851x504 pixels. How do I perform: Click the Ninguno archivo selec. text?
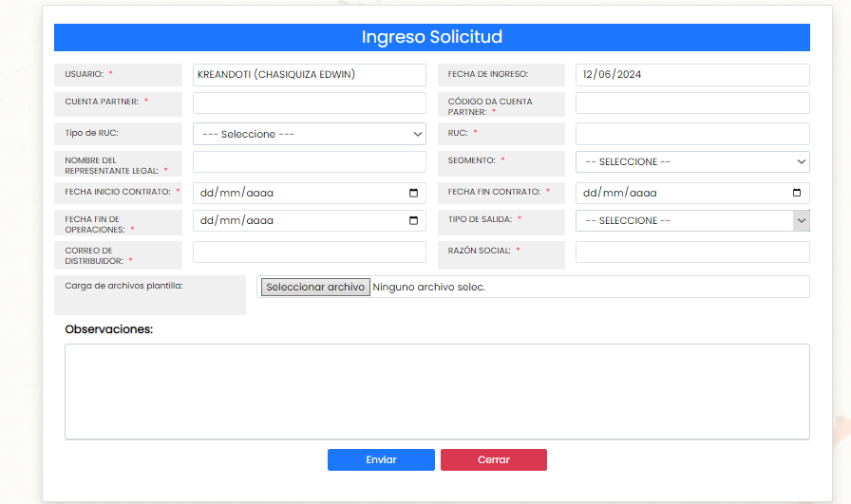point(428,287)
